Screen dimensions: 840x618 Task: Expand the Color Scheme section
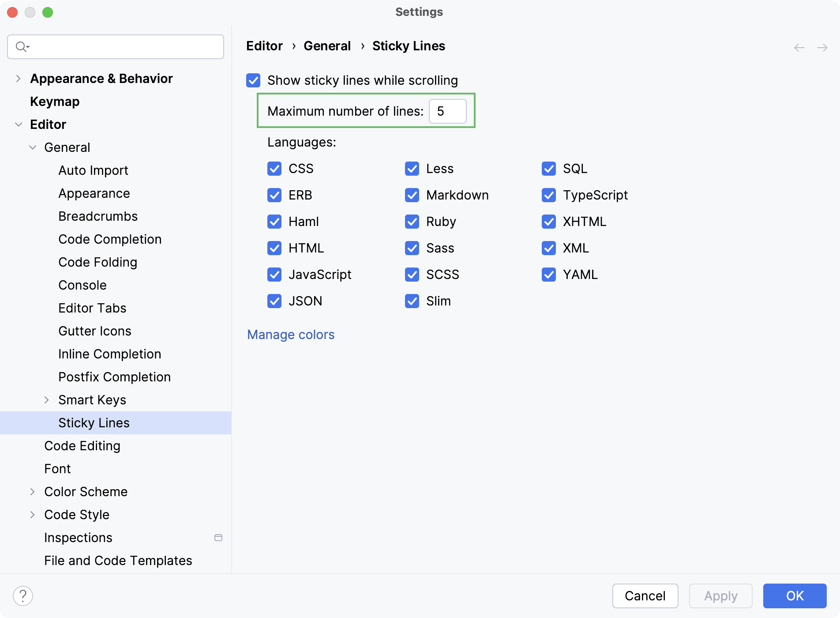pyautogui.click(x=33, y=491)
